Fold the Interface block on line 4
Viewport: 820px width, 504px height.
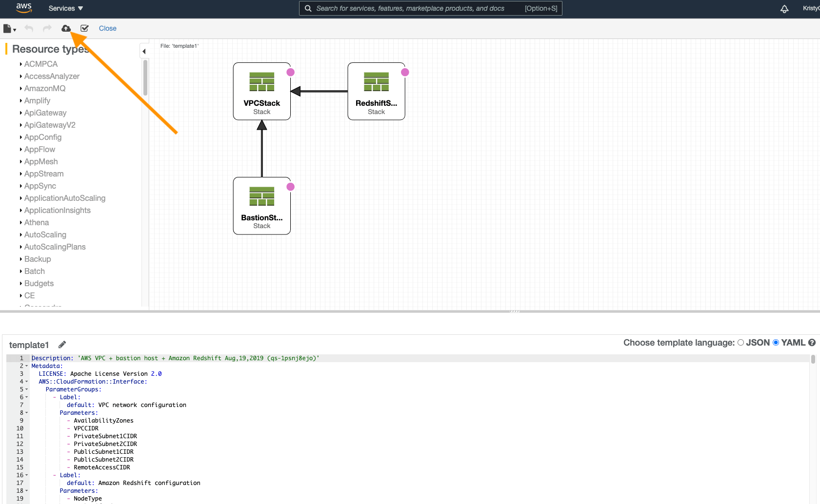pos(27,382)
